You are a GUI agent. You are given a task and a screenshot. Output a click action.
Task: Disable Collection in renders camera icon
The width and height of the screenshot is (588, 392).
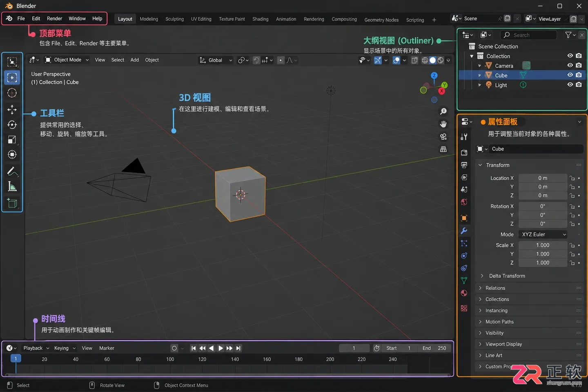[x=579, y=56]
